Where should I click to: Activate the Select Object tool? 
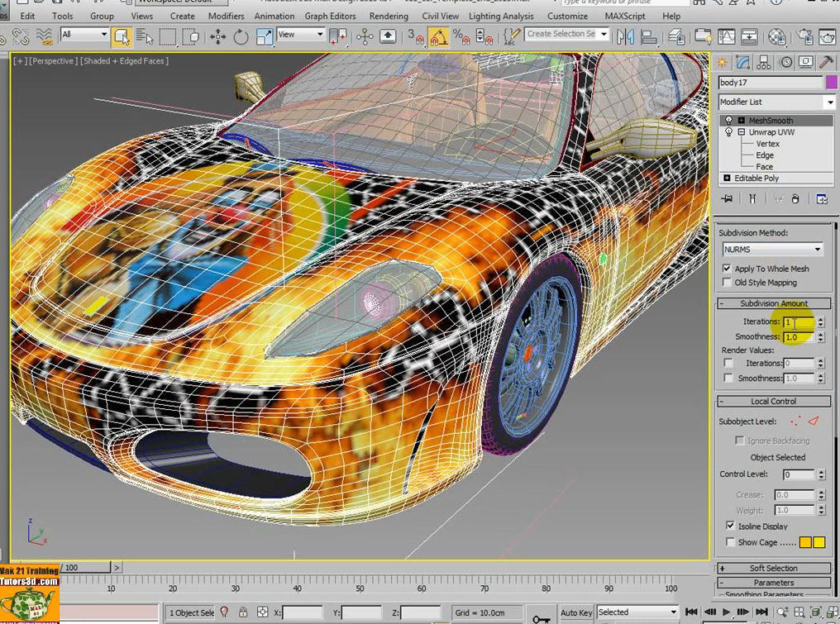pyautogui.click(x=122, y=36)
